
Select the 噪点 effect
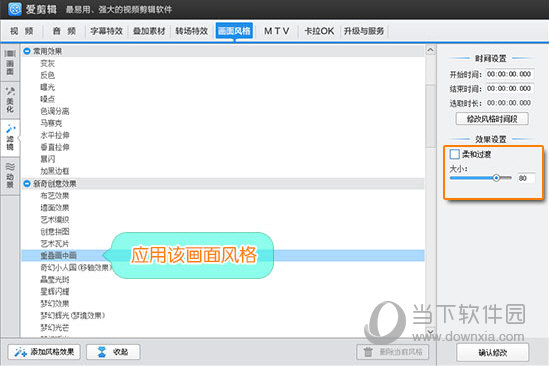[x=48, y=99]
